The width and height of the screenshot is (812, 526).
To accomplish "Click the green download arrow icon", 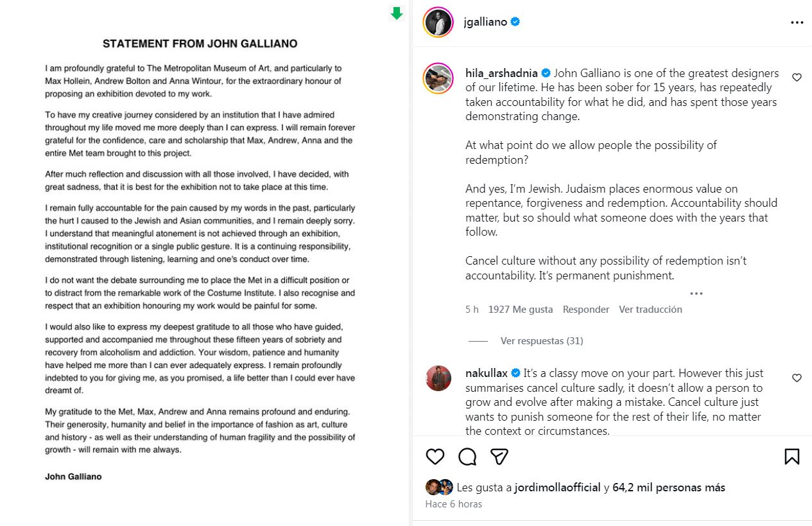I will tap(397, 13).
